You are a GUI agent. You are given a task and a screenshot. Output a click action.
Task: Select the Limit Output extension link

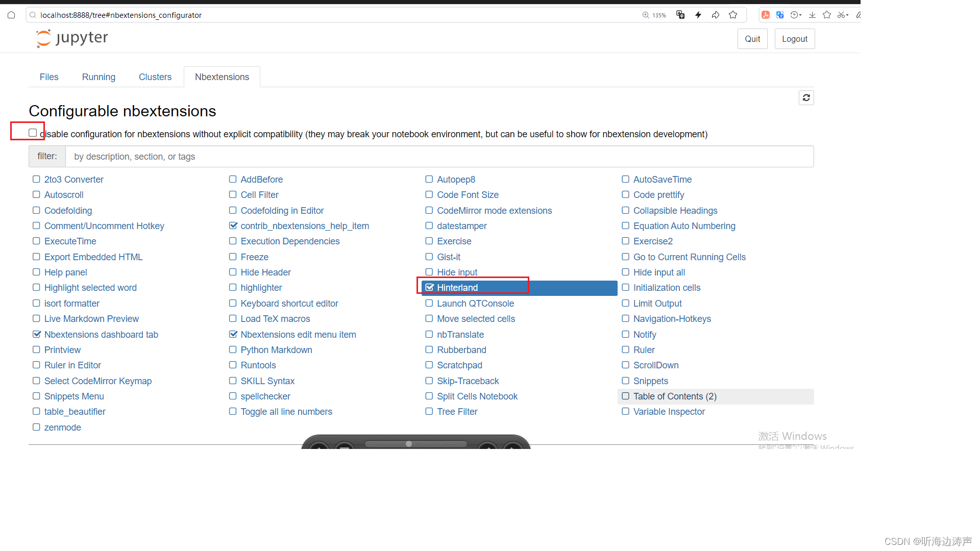(x=657, y=304)
